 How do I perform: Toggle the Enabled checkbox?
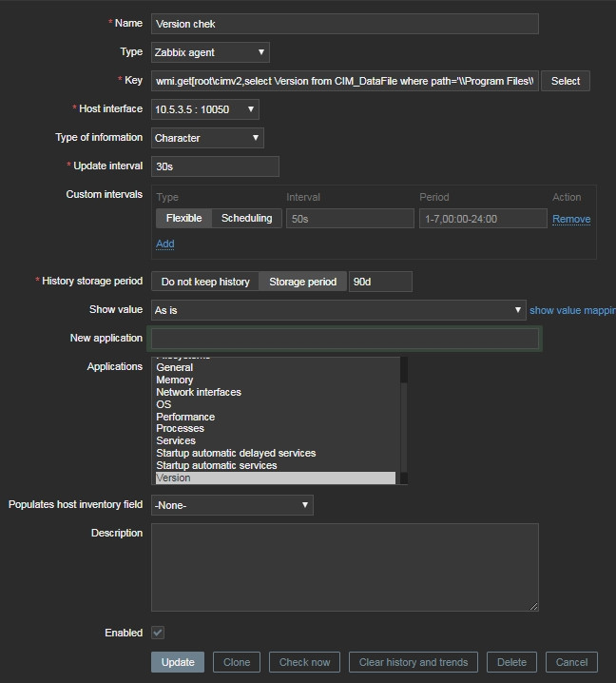point(158,633)
